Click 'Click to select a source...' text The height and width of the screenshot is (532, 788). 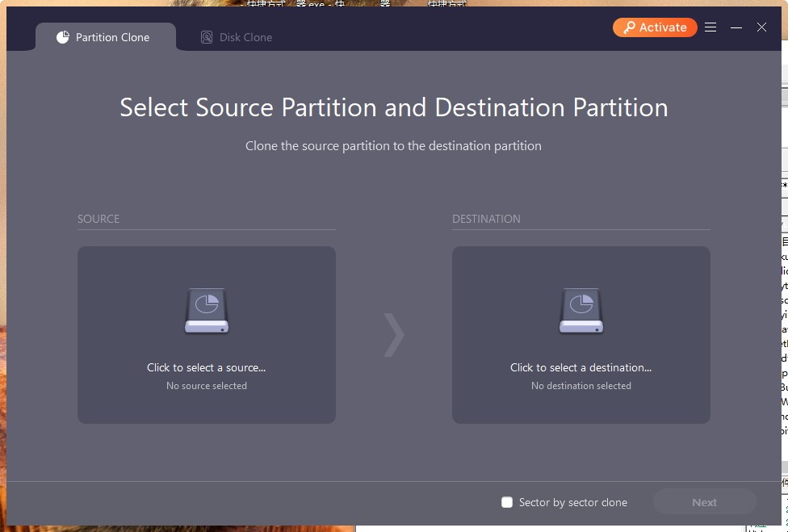tap(206, 368)
